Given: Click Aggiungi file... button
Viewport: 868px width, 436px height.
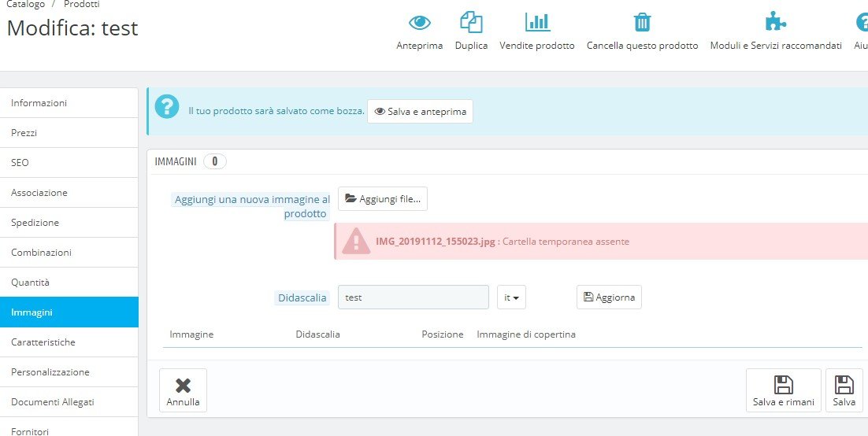Looking at the screenshot, I should 383,198.
